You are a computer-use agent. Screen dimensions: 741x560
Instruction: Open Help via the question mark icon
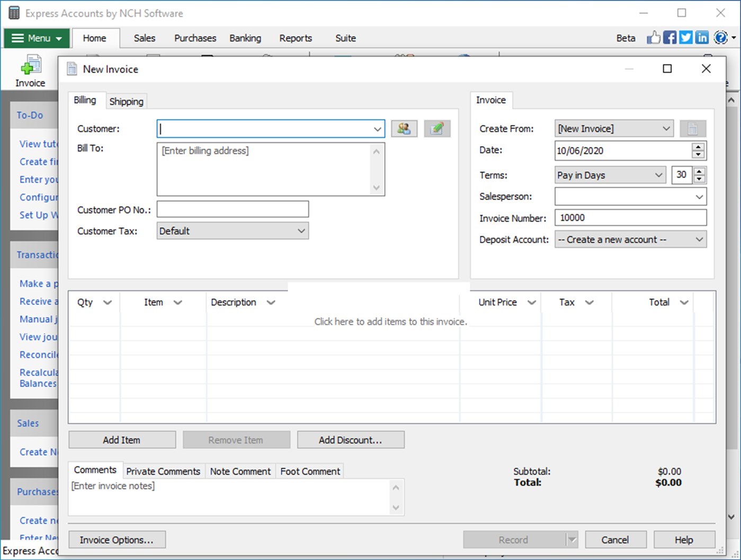720,37
